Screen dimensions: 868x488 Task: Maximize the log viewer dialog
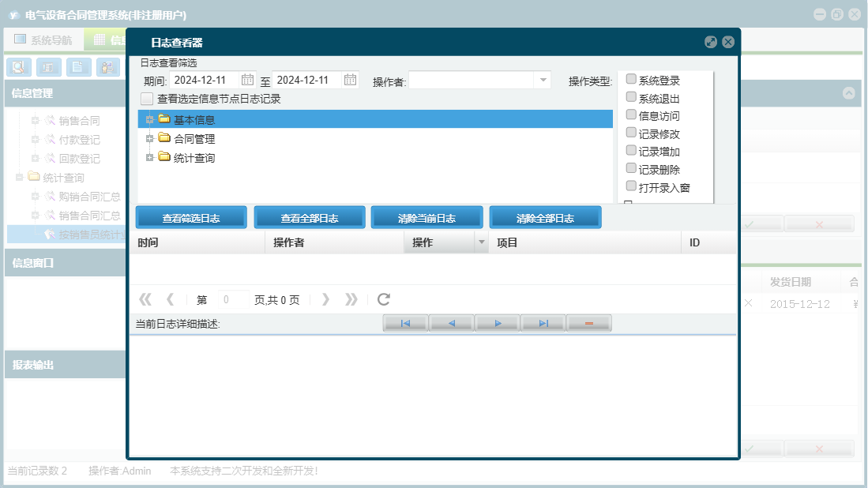pos(711,42)
